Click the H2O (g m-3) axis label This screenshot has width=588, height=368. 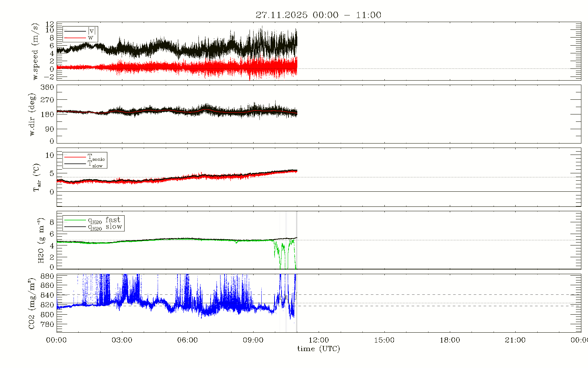41,240
